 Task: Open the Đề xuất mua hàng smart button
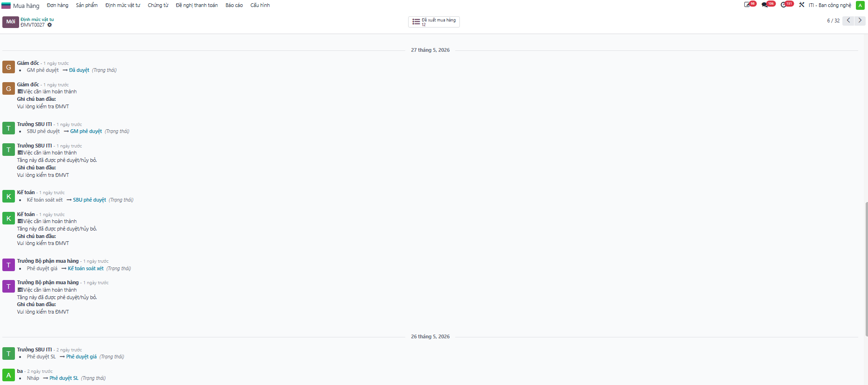(434, 22)
